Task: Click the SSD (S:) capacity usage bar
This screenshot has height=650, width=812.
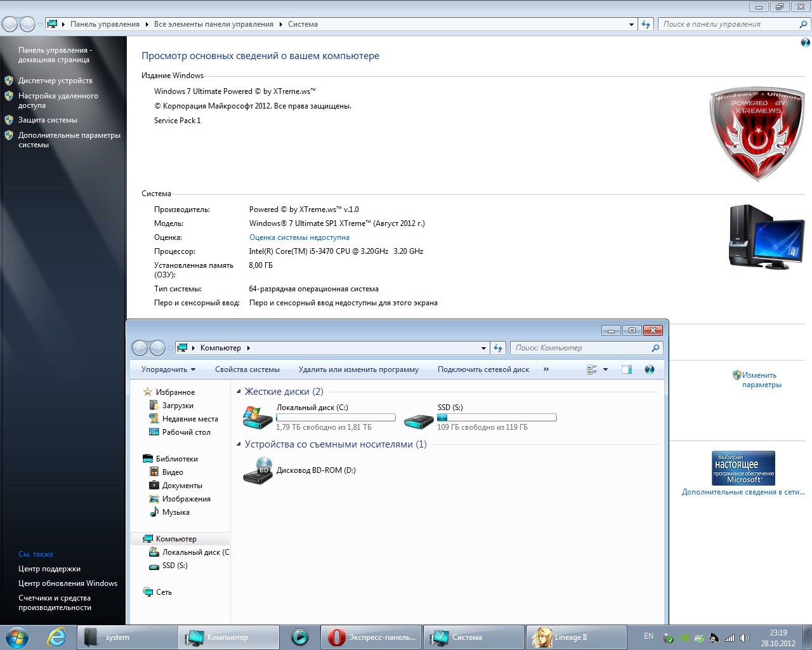Action: tap(497, 418)
